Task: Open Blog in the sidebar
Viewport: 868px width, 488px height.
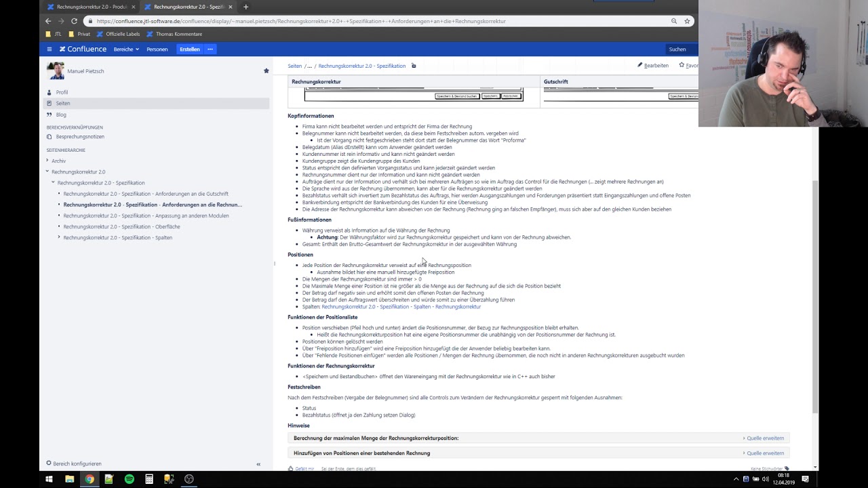Action: [61, 115]
